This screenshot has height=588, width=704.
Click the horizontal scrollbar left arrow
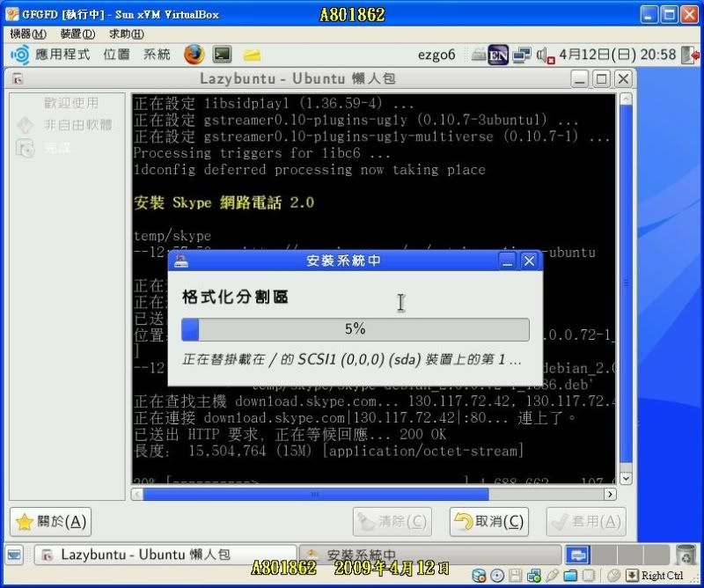tap(137, 495)
